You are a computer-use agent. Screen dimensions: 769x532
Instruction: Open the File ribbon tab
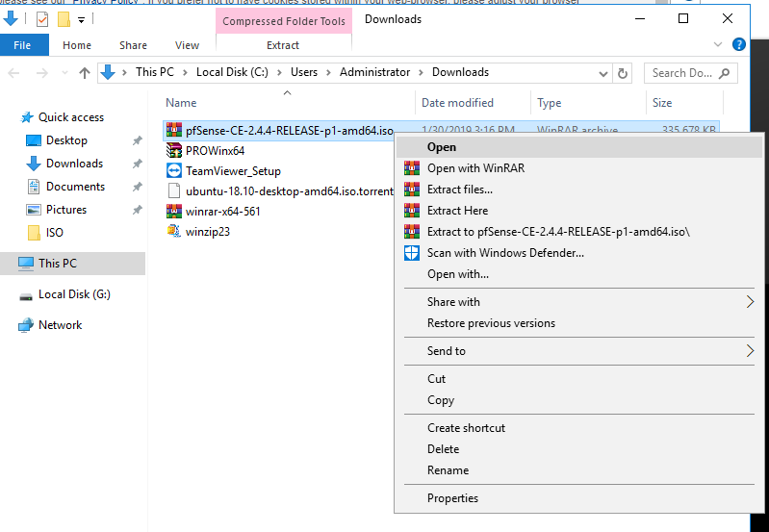click(23, 45)
